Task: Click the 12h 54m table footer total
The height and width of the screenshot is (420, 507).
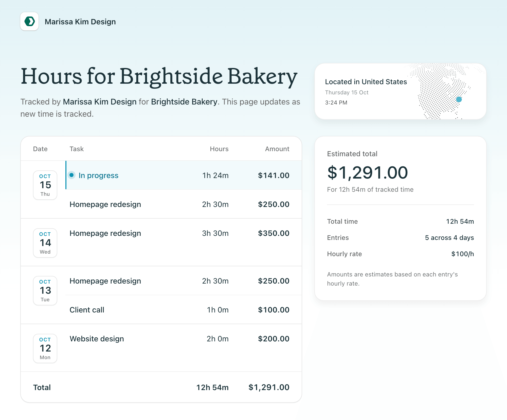Action: [212, 388]
